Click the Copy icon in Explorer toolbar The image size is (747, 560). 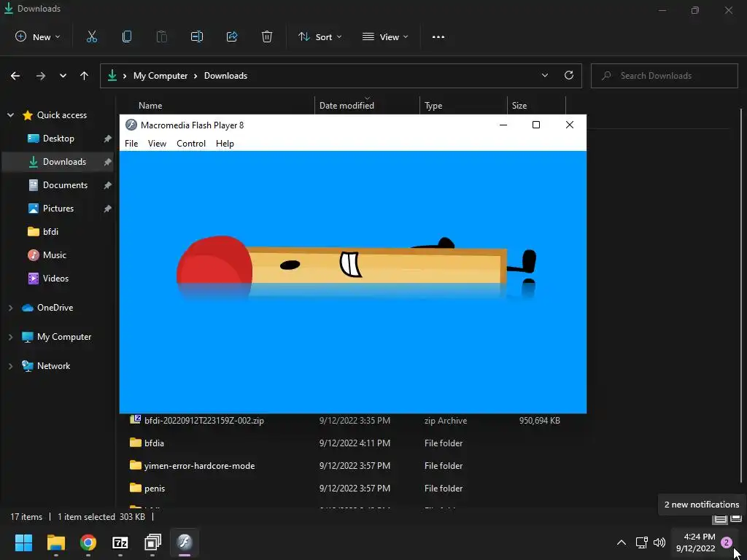(x=127, y=36)
